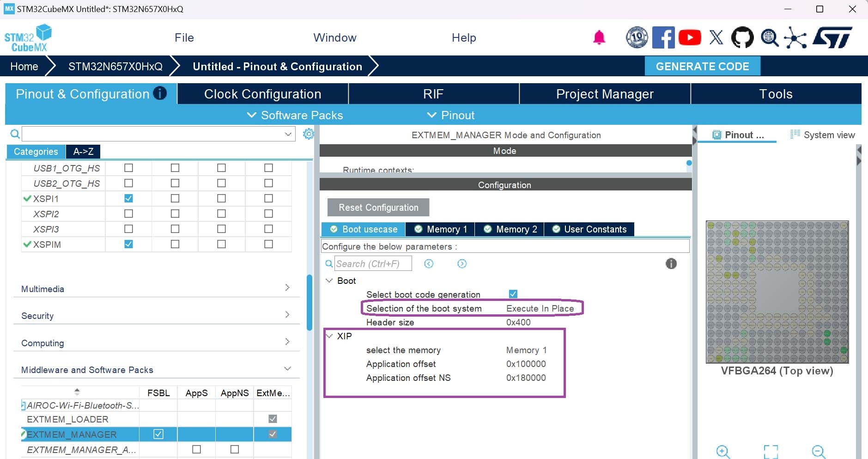
Task: Open the Memory 1 configuration tab
Action: tap(441, 229)
